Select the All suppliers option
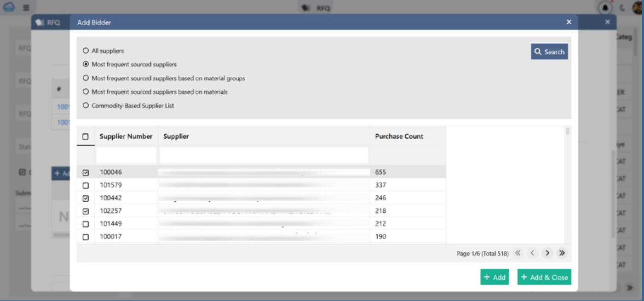The width and height of the screenshot is (644, 301). 103,51
